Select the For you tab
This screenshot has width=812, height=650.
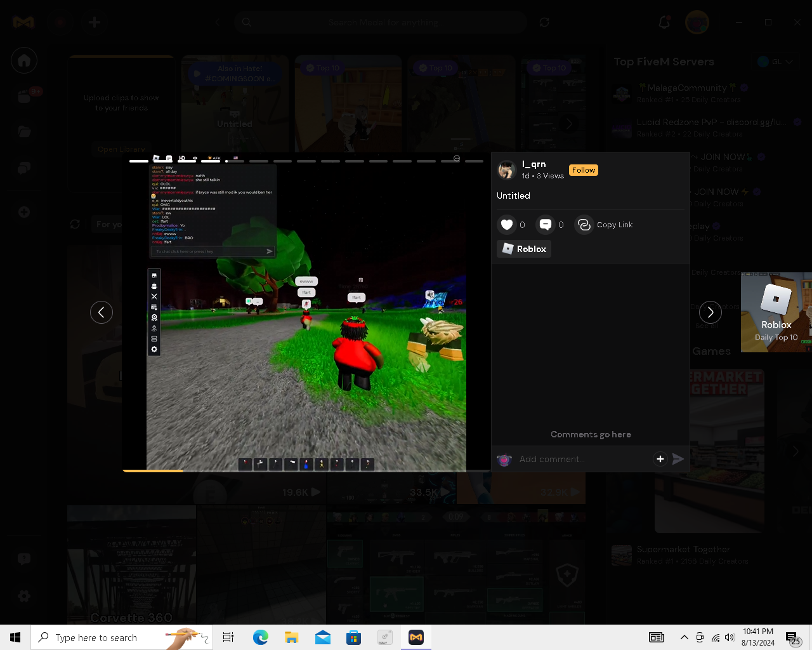109,224
